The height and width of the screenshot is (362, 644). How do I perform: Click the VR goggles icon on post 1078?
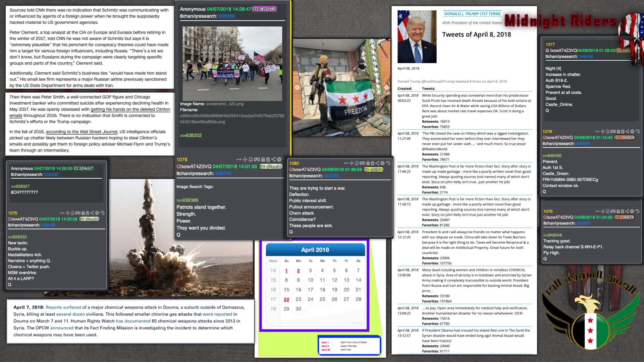(613, 131)
